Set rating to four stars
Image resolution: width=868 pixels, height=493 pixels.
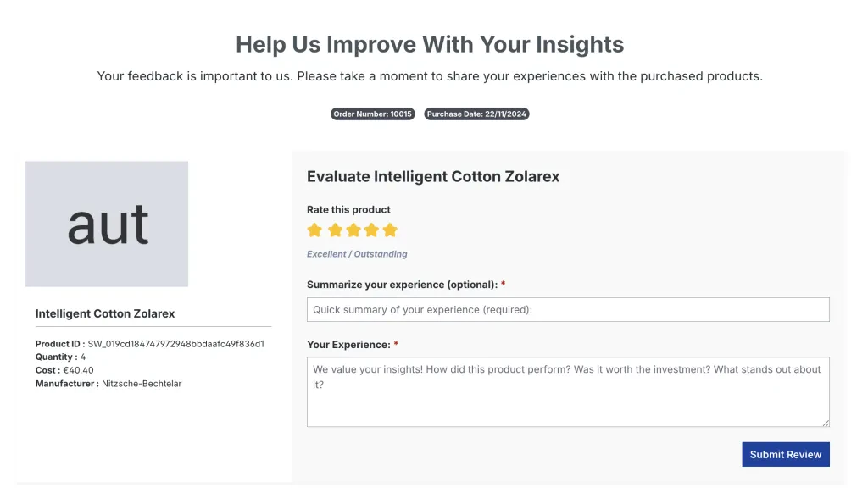pyautogui.click(x=371, y=230)
